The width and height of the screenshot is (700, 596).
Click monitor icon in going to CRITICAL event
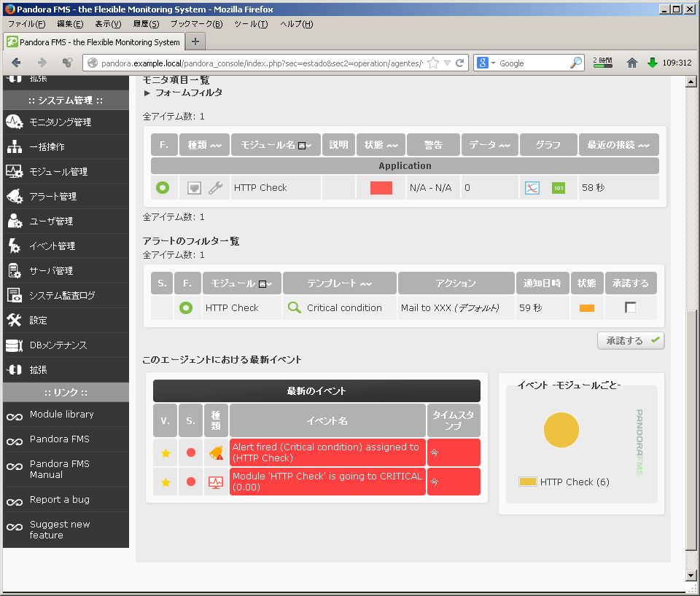pos(216,482)
